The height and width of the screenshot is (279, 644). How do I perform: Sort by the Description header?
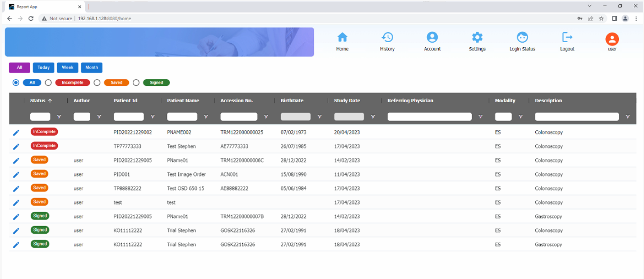[548, 100]
